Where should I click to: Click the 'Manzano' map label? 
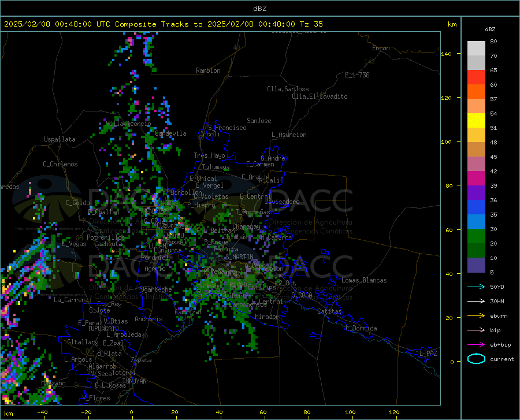pyautogui.click(x=53, y=383)
